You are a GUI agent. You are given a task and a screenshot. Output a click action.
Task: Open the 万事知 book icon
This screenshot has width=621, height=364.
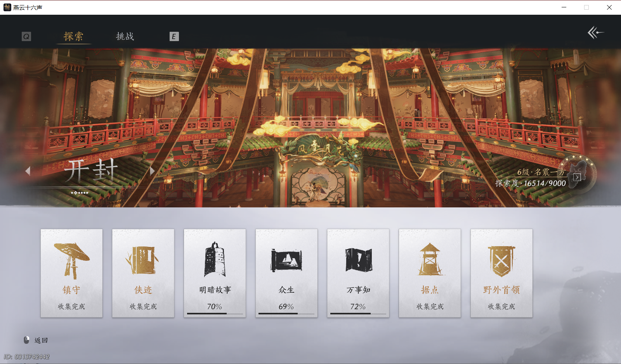tap(358, 259)
